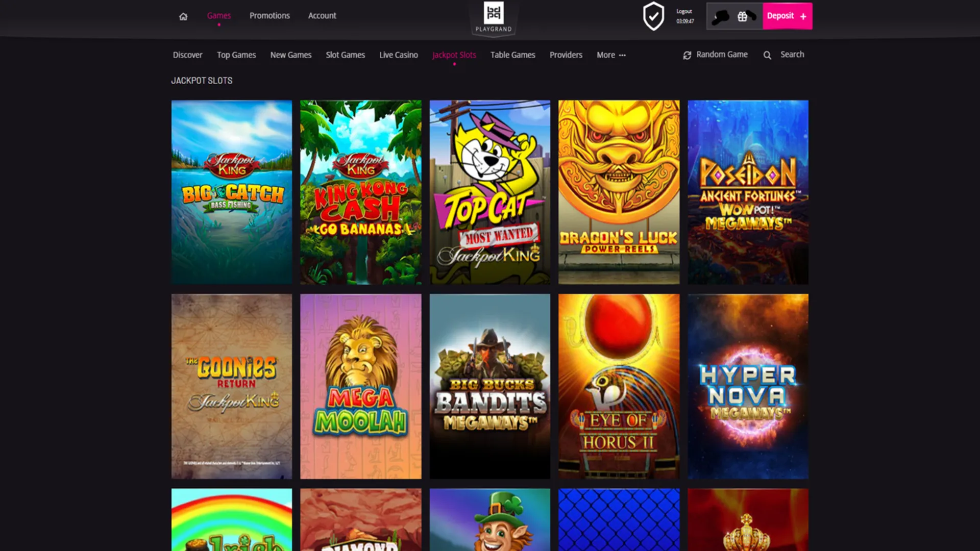Switch to the Top Games tab

click(x=236, y=55)
